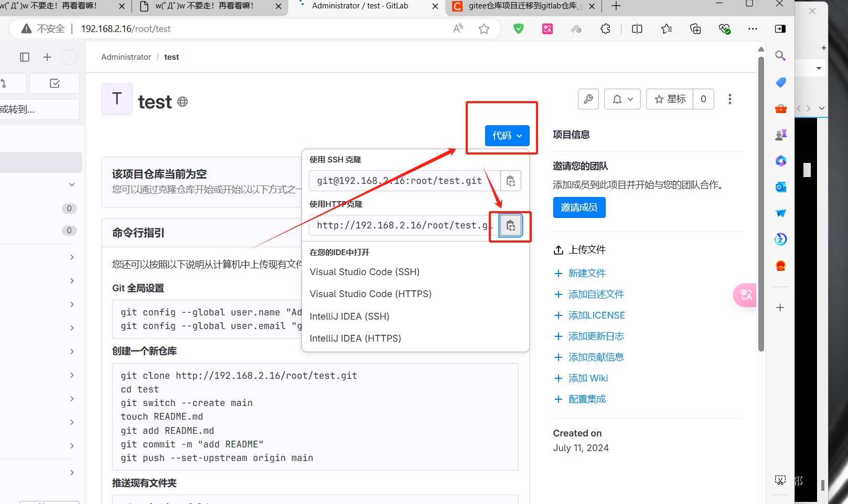The height and width of the screenshot is (504, 848).
Task: Click the HTTP clone URL field
Action: 404,226
